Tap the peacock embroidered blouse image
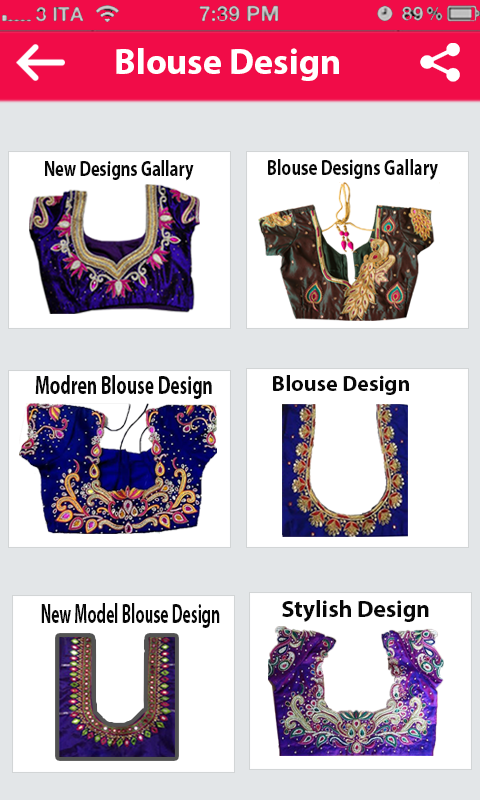 coord(347,252)
